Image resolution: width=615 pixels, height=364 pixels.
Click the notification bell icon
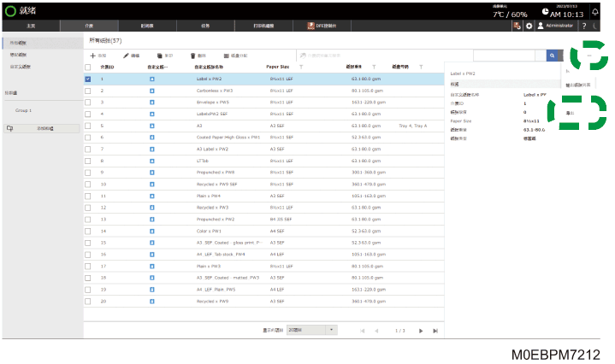[x=595, y=12]
